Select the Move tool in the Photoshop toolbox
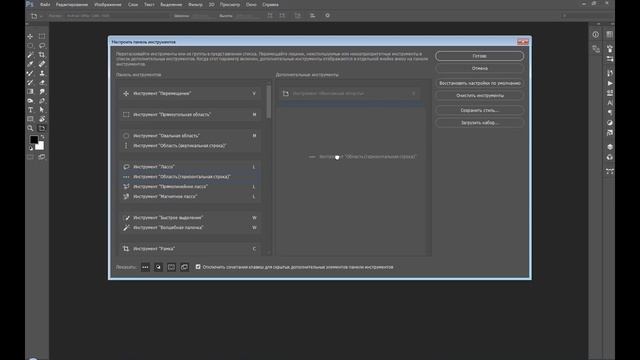This screenshot has height=360, width=640. tap(30, 36)
